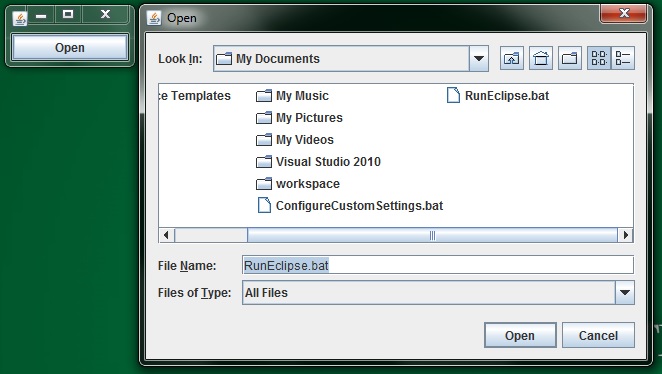The height and width of the screenshot is (374, 662).
Task: Click the 'ConfigureCustomSettings.bat' file name
Action: click(x=359, y=206)
